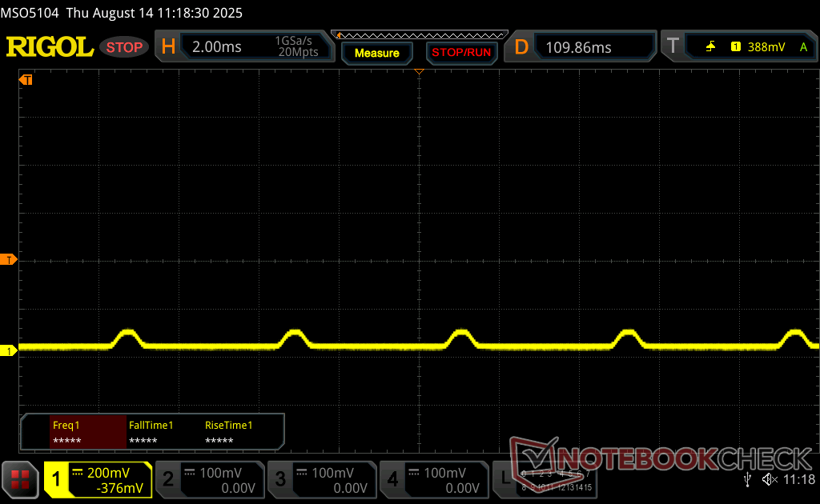Click the waveform memory position bar

pos(420,35)
